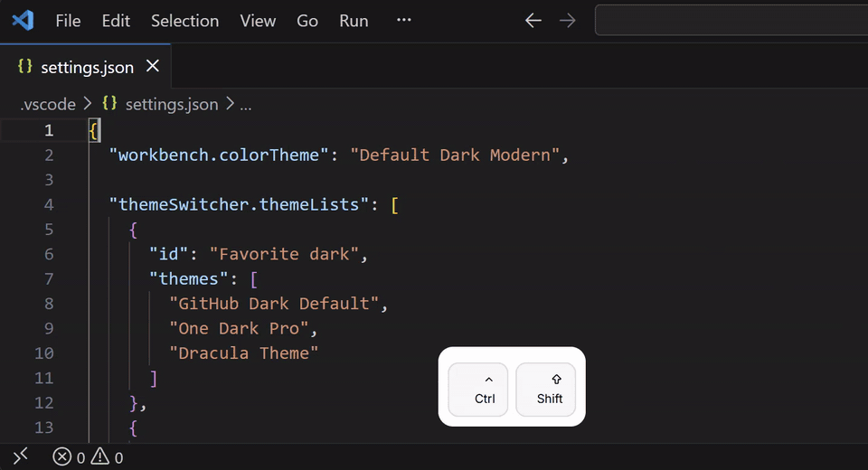Viewport: 868px width, 470px height.
Task: Click the Shift key in the overlay
Action: [x=546, y=390]
